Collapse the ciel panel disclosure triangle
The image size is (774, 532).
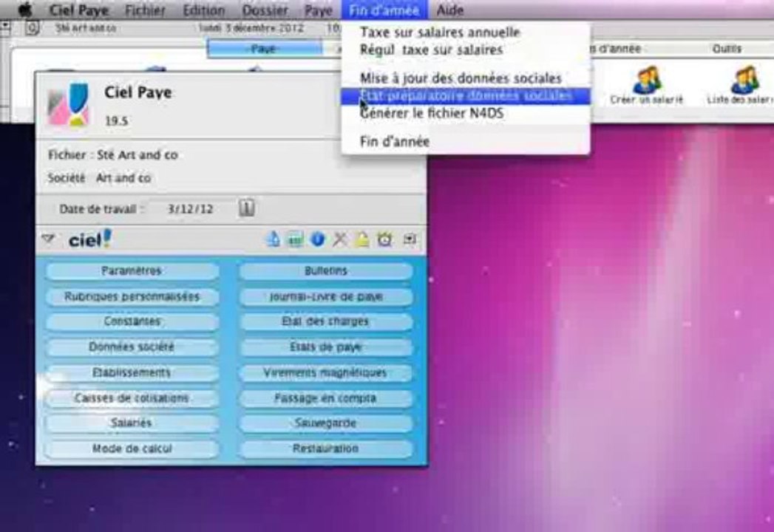(48, 239)
